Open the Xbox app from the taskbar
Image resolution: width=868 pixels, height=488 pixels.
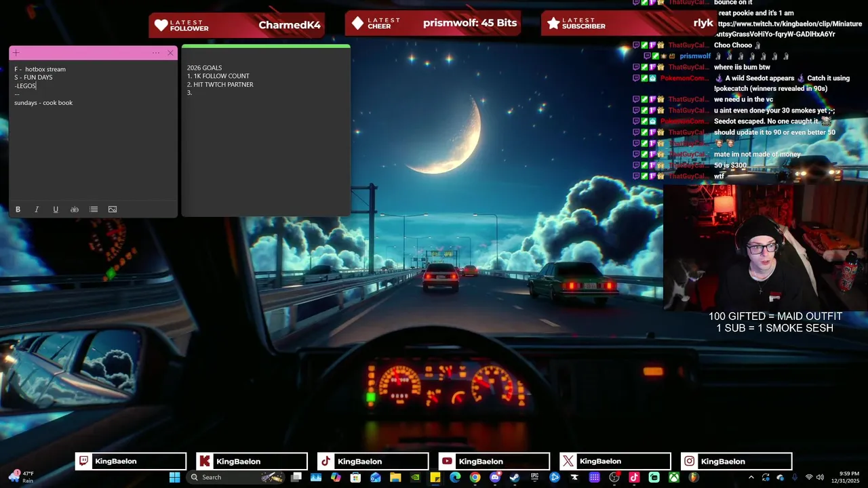tap(673, 477)
